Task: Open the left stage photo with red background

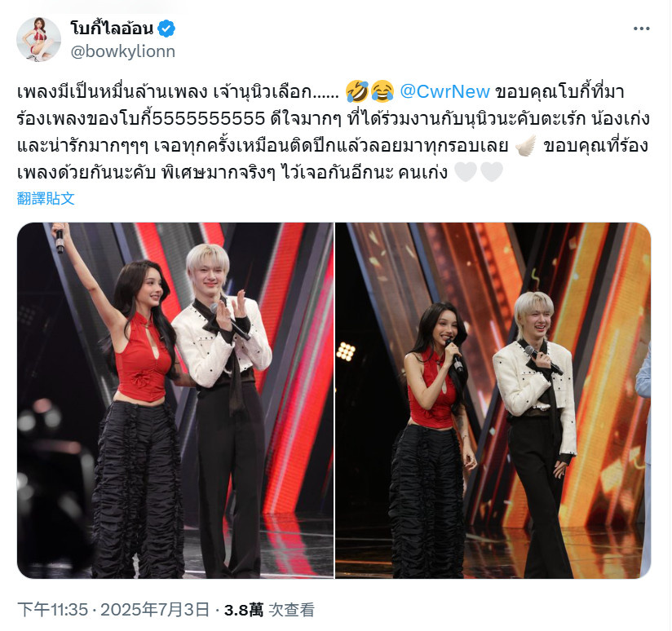Action: point(175,400)
